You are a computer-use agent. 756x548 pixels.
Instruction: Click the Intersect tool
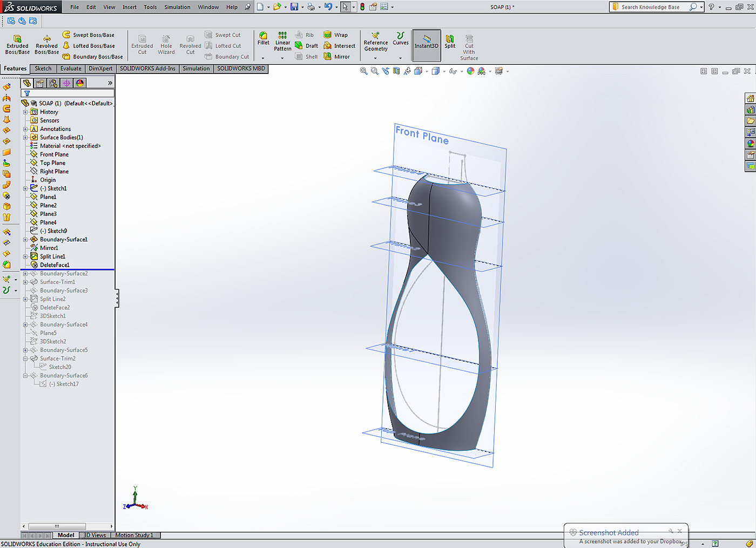(x=339, y=46)
